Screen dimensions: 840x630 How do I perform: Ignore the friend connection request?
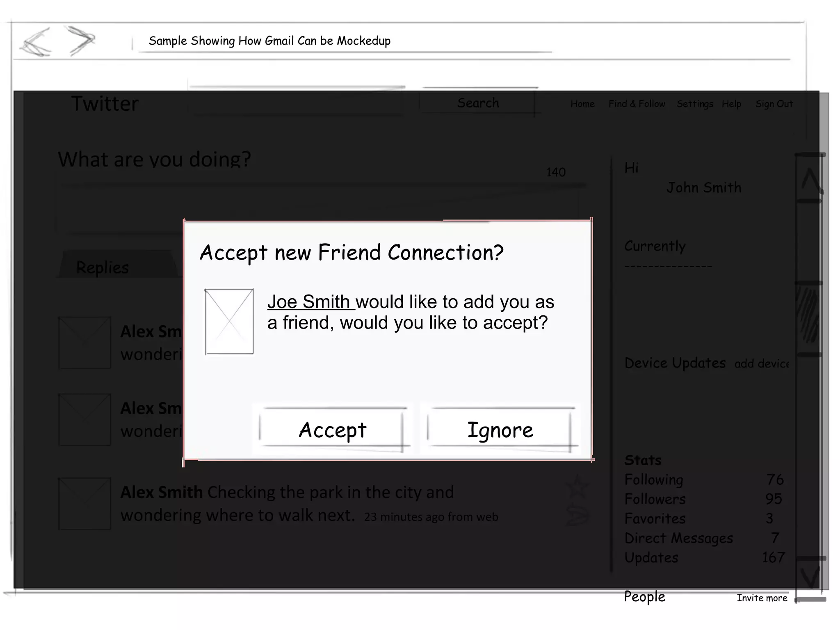(500, 430)
